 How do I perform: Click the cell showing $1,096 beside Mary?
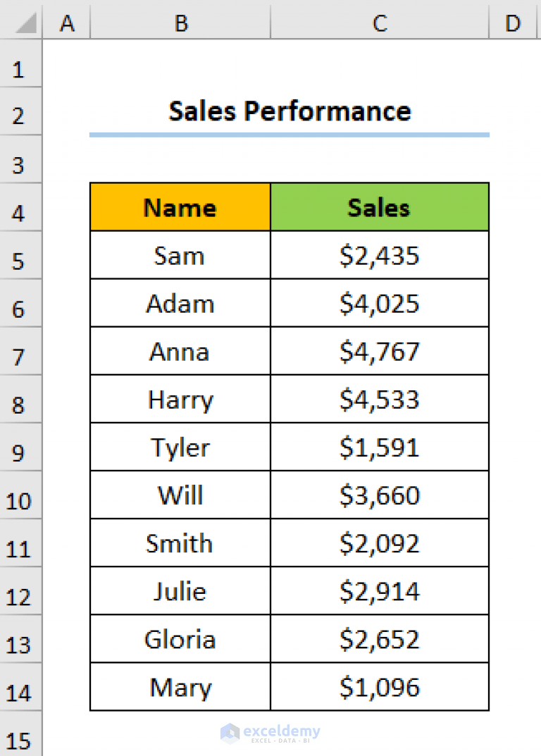(x=380, y=687)
